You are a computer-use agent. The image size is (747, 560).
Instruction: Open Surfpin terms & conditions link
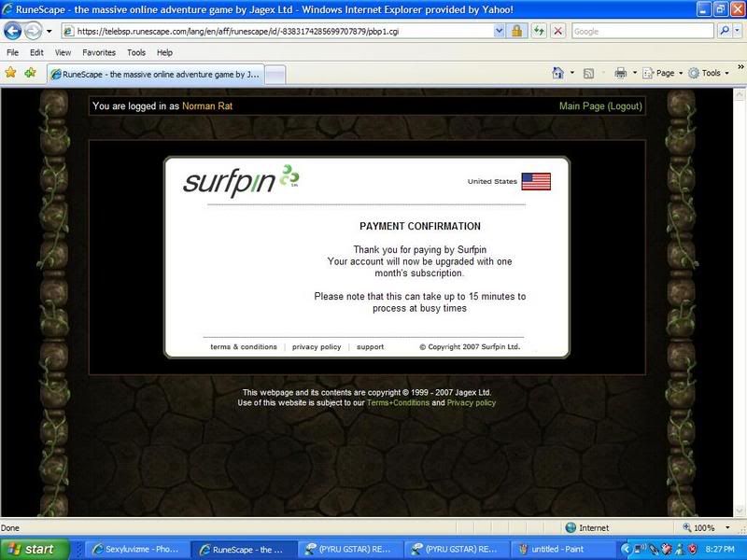(x=244, y=347)
